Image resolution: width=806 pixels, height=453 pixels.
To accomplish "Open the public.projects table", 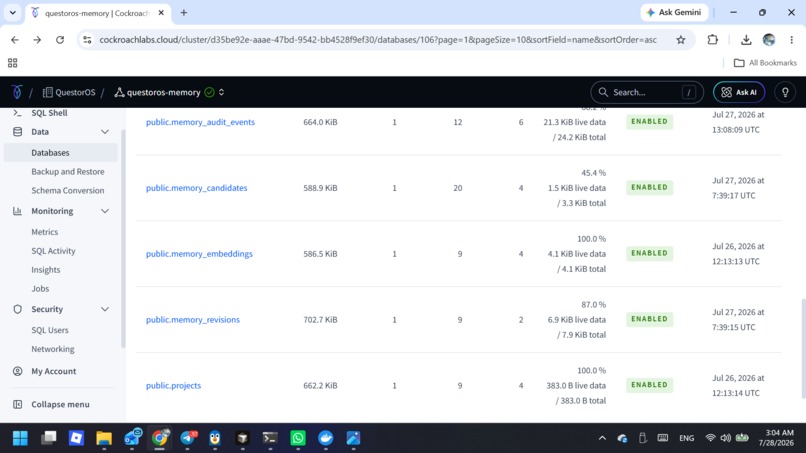I will (x=173, y=385).
